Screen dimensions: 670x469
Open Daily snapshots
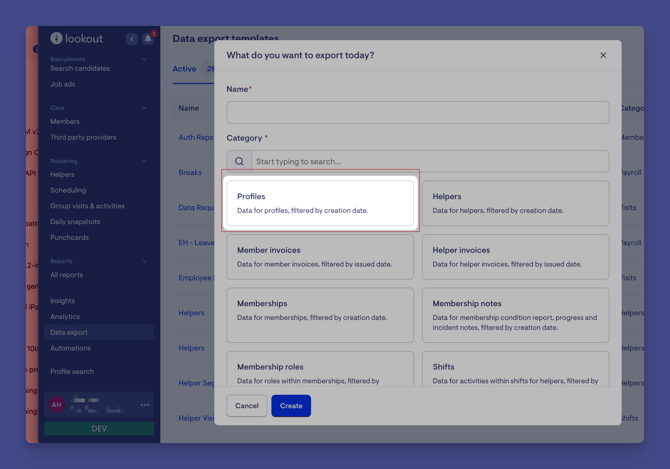pos(75,222)
